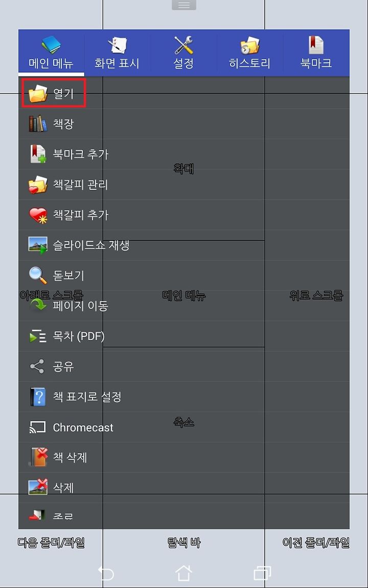The height and width of the screenshot is (588, 368).
Task: Start 슬라이드쇼 재생 from its icon
Action: [x=38, y=245]
